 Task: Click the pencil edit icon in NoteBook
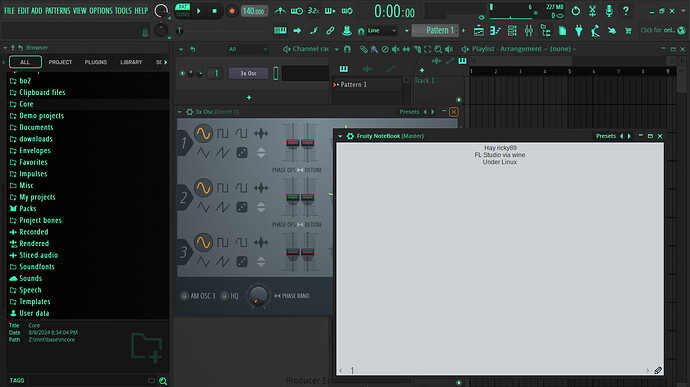pos(658,370)
